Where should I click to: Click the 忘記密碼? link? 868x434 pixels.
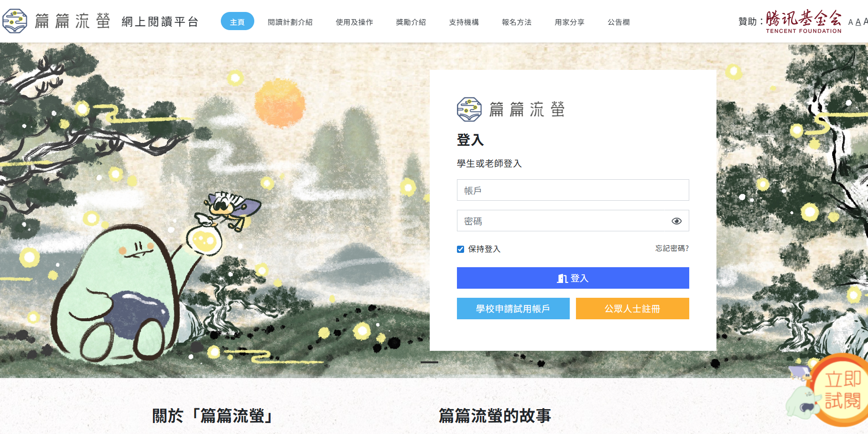(672, 248)
